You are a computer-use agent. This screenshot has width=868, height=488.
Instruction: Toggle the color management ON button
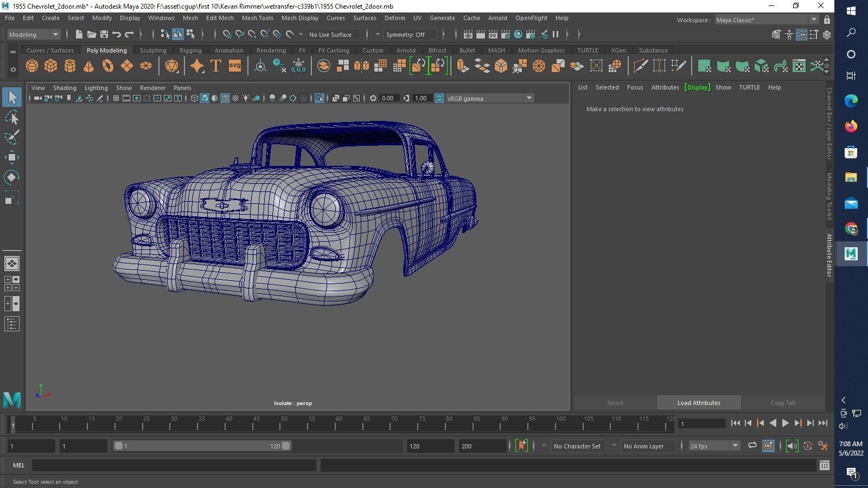tap(439, 98)
